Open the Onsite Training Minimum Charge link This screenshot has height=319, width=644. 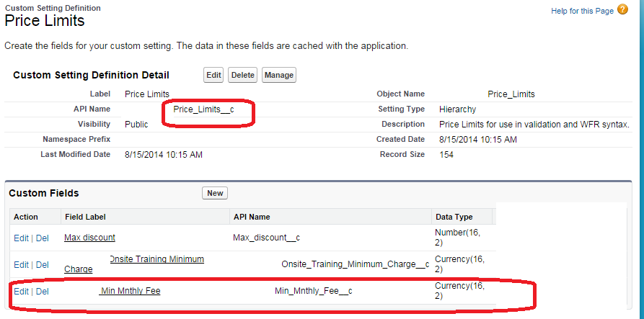click(x=156, y=259)
